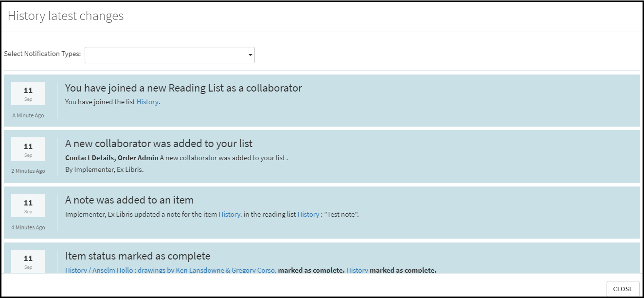Click the History link before the second "marked as complete"
This screenshot has width=644, height=298.
[357, 270]
